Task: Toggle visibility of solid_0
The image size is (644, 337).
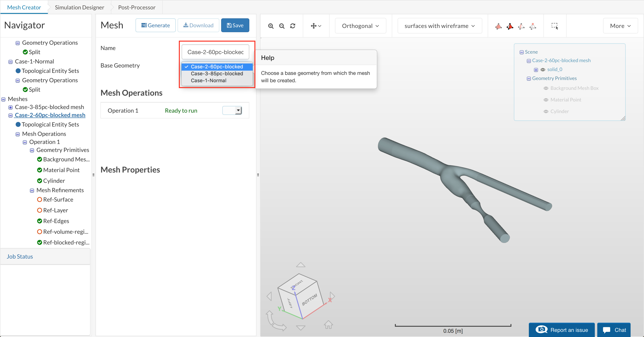Action: click(x=543, y=70)
